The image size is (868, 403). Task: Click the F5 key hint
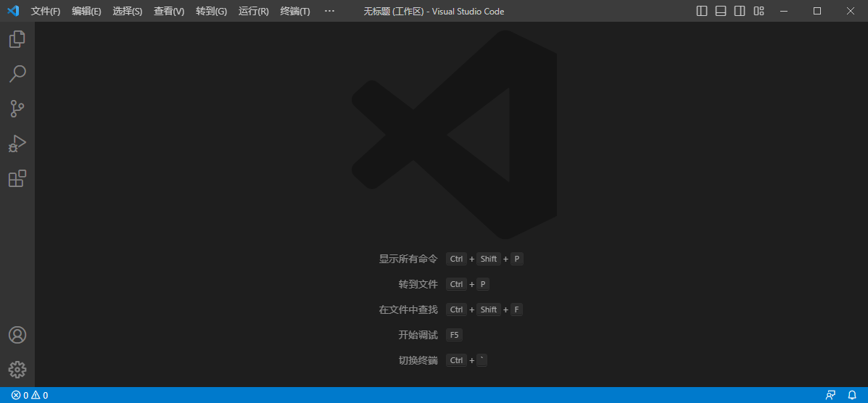[x=455, y=335]
